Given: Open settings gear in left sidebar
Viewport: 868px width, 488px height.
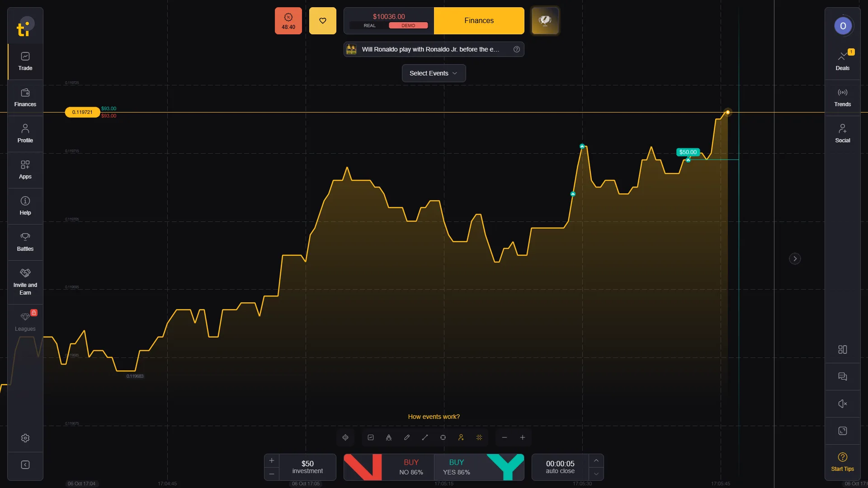Looking at the screenshot, I should coord(25,438).
